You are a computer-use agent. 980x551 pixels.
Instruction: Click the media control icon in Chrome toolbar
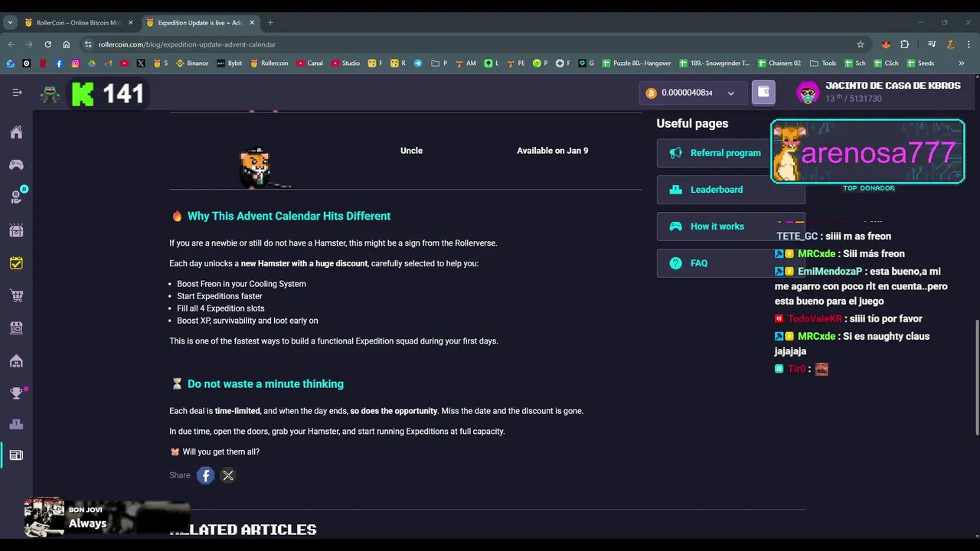932,44
